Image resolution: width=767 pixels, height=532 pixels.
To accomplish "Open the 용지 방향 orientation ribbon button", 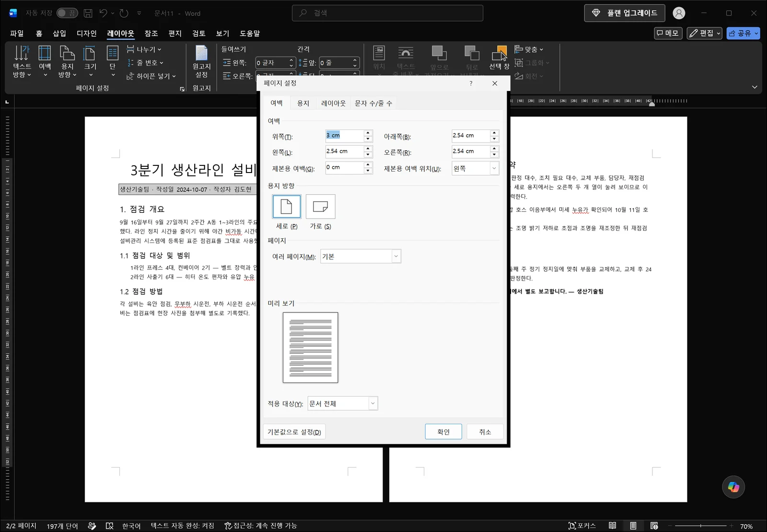I will point(67,61).
